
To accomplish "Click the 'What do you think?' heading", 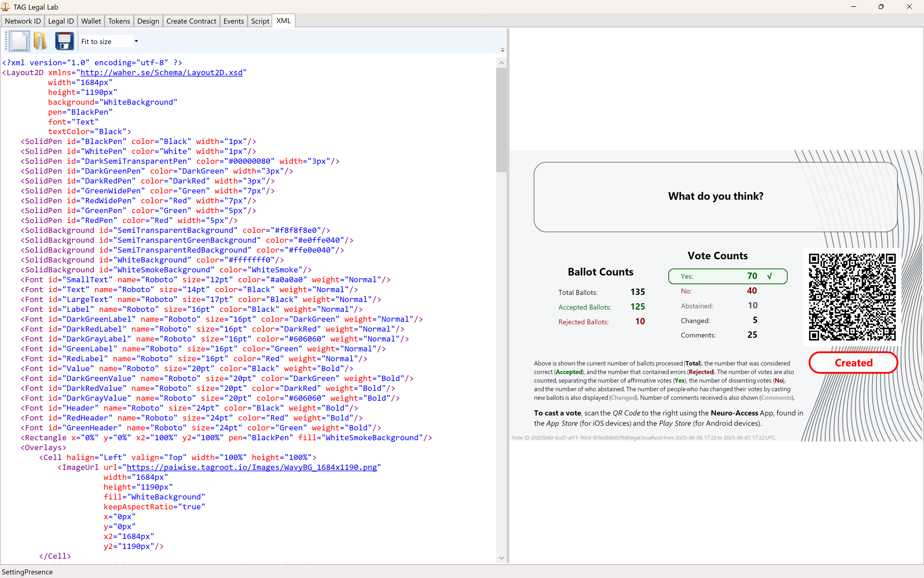I will 716,196.
